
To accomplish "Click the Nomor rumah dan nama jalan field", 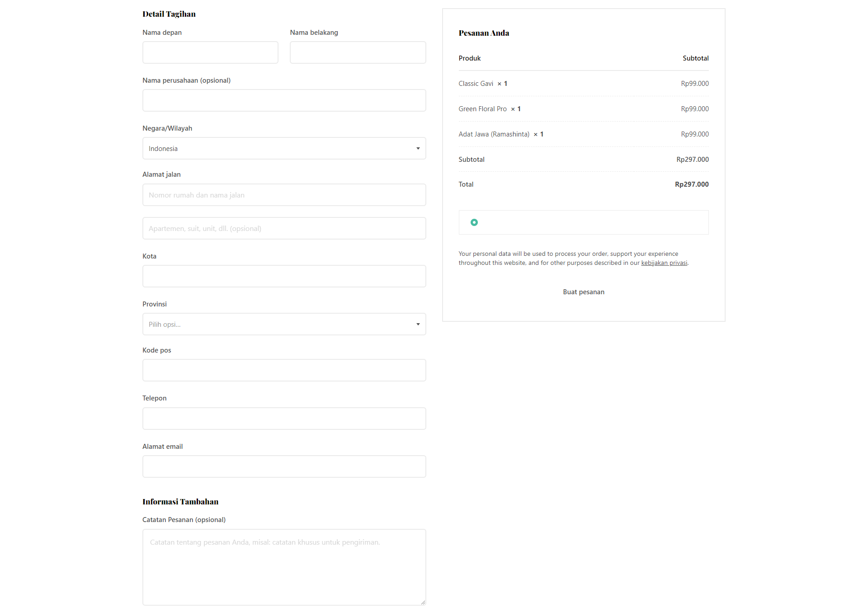I will [x=284, y=195].
